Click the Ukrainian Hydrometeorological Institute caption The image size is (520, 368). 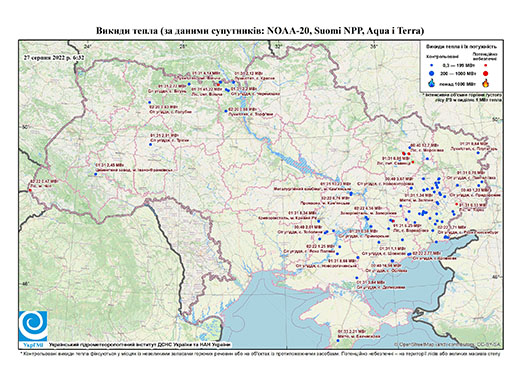click(x=140, y=345)
